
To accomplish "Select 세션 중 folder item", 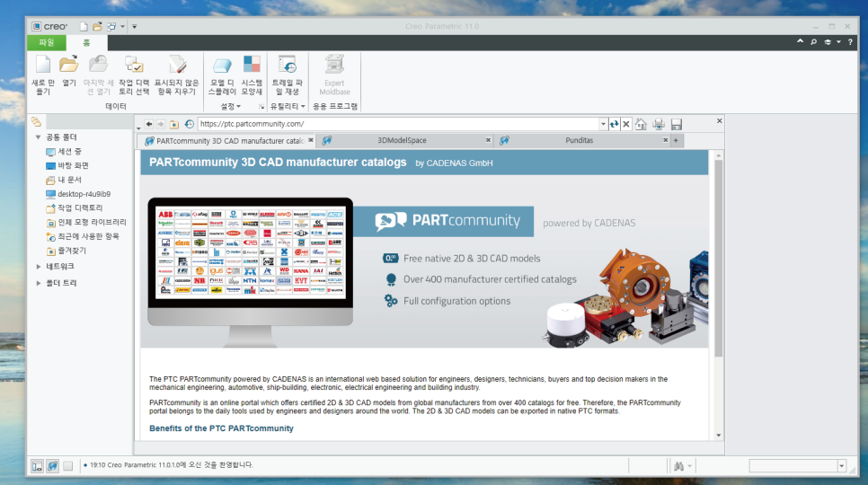I will [x=64, y=152].
